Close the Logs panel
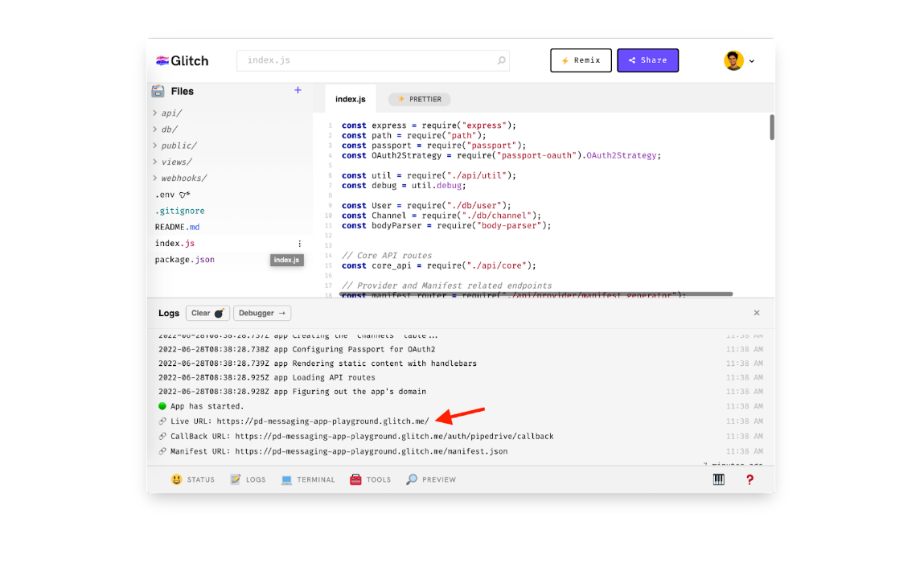 coord(756,313)
